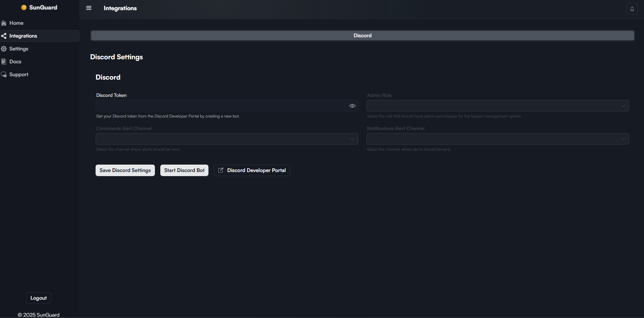Screen dimensions: 644x318
Task: Click the Docs book icon in sidebar
Action: click(4, 62)
